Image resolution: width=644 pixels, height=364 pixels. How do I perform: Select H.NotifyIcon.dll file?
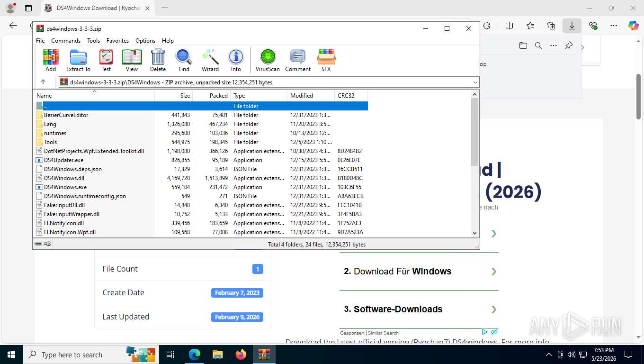click(x=201, y=223)
